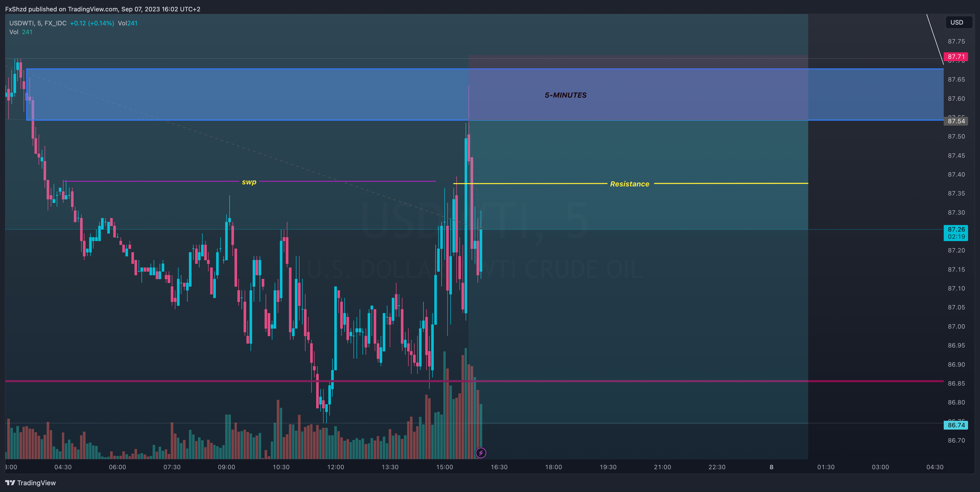Select the red 87.71 price label
The image size is (980, 492).
(x=956, y=57)
